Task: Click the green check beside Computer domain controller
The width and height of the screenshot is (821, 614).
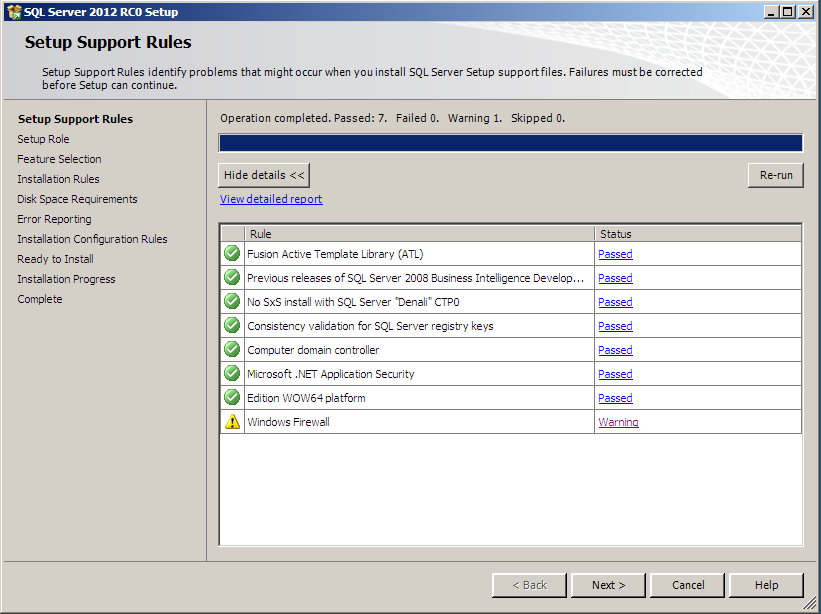Action: 231,349
